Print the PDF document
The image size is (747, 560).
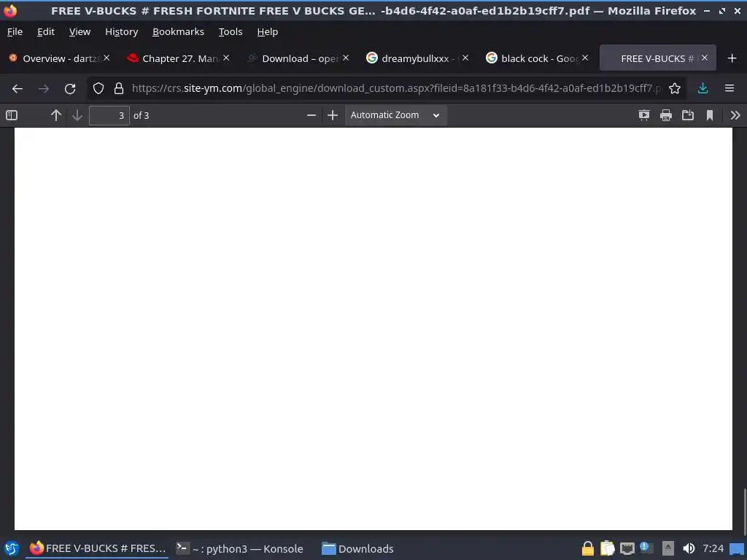pyautogui.click(x=666, y=115)
